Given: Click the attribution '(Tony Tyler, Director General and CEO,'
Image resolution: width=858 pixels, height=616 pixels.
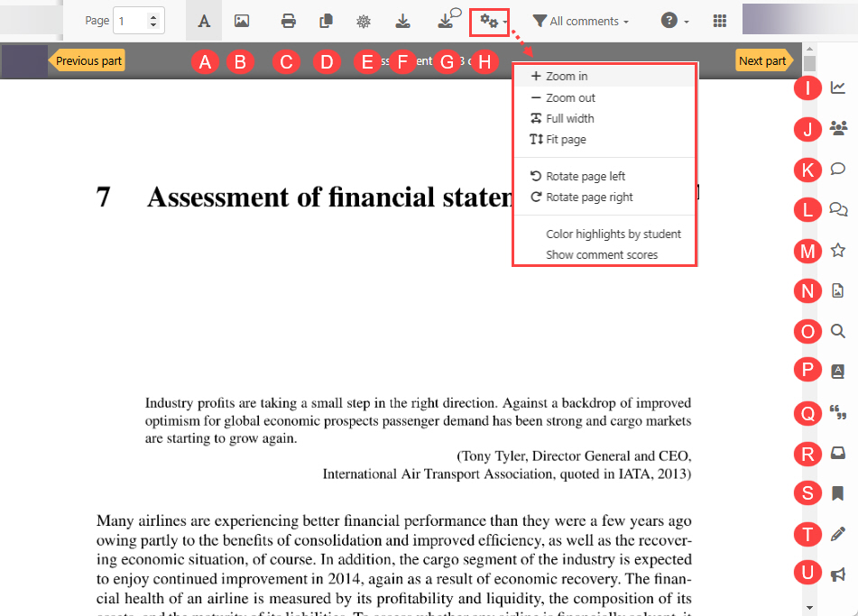Looking at the screenshot, I should click(x=574, y=456).
